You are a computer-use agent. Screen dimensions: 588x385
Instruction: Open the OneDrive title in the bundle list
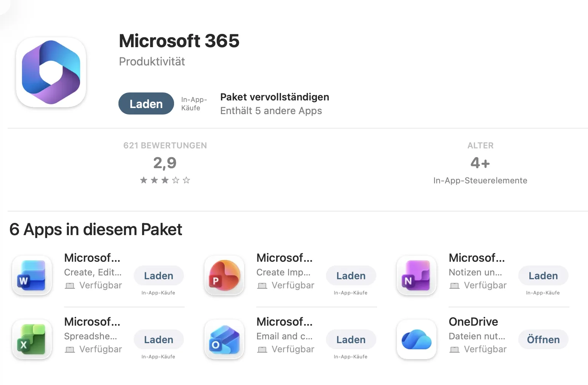coord(473,322)
